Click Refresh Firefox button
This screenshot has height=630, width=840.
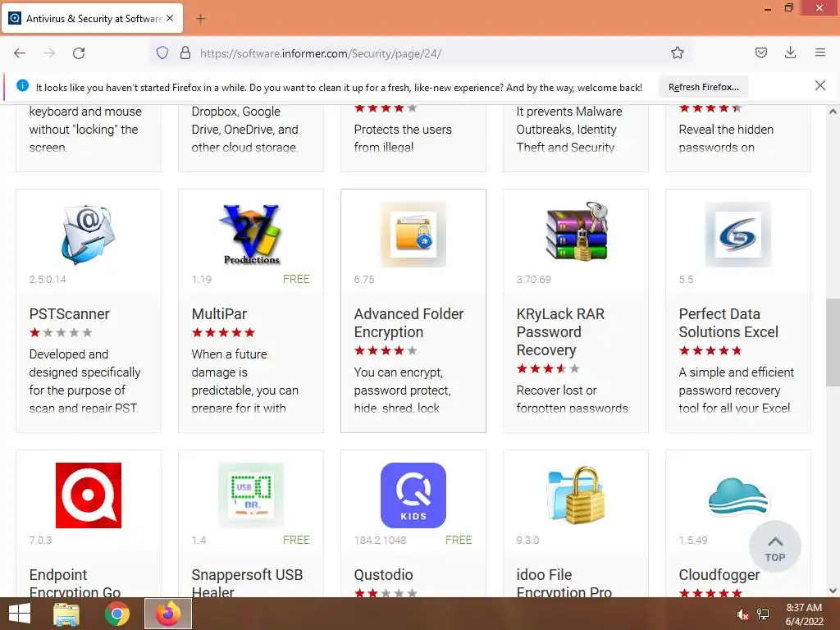[703, 87]
